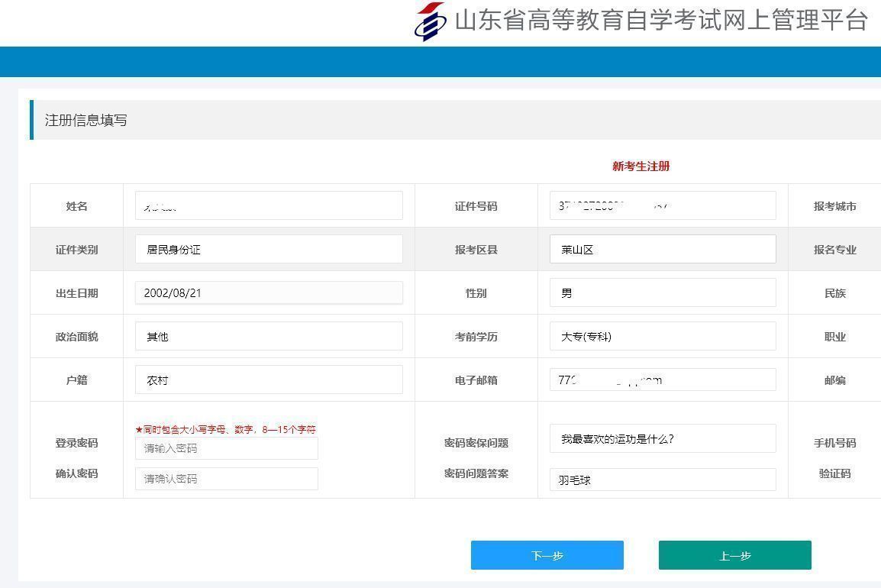Image resolution: width=881 pixels, height=588 pixels.
Task: Click the 证件号码 ID number field
Action: (663, 205)
